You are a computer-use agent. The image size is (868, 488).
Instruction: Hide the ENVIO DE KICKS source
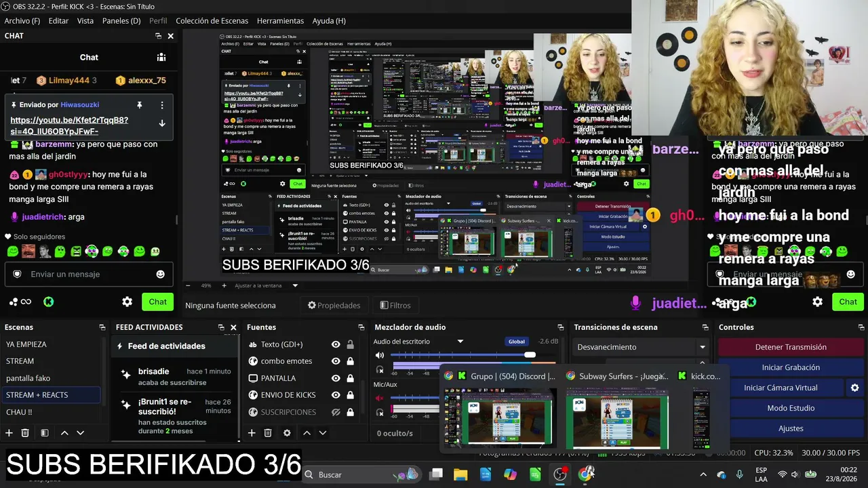pyautogui.click(x=336, y=395)
